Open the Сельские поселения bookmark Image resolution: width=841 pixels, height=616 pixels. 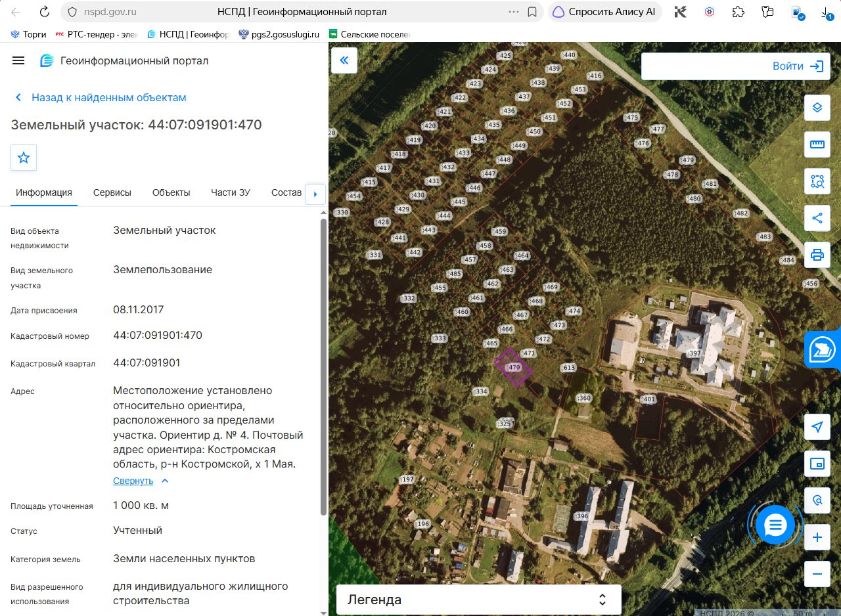[369, 34]
